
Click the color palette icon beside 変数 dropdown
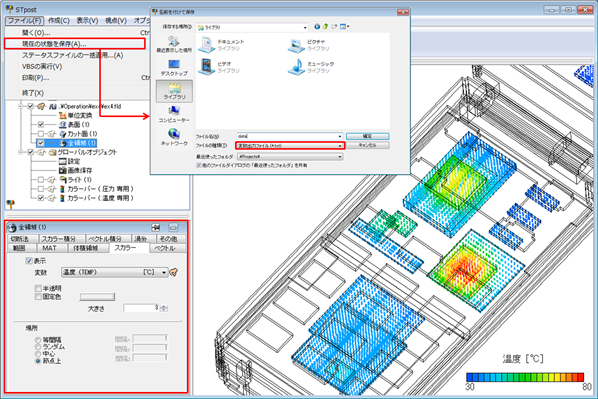(174, 272)
